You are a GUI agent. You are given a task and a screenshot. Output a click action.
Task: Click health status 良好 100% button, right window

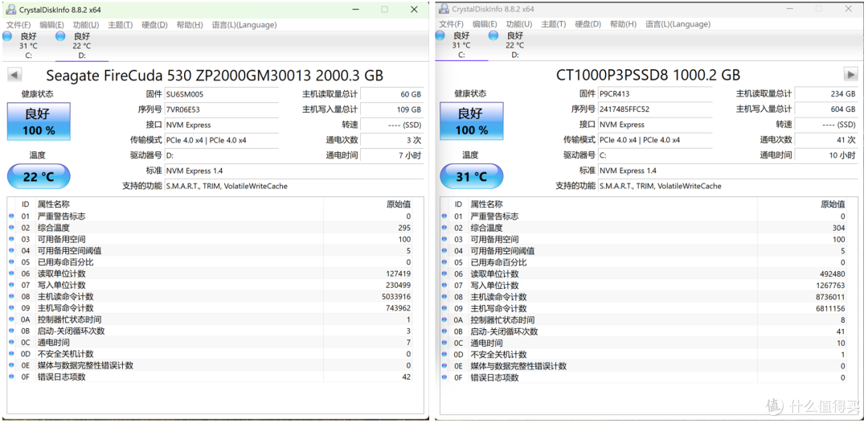point(472,121)
